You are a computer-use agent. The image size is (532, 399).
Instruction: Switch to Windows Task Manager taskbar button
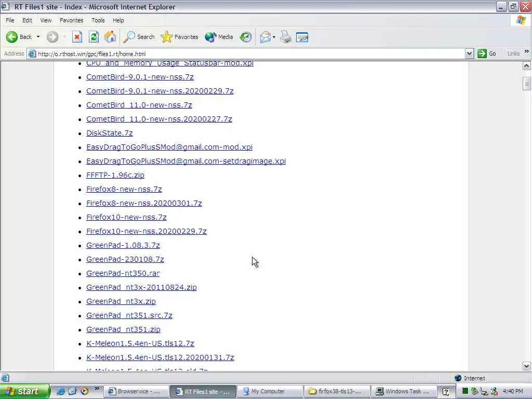(x=403, y=392)
